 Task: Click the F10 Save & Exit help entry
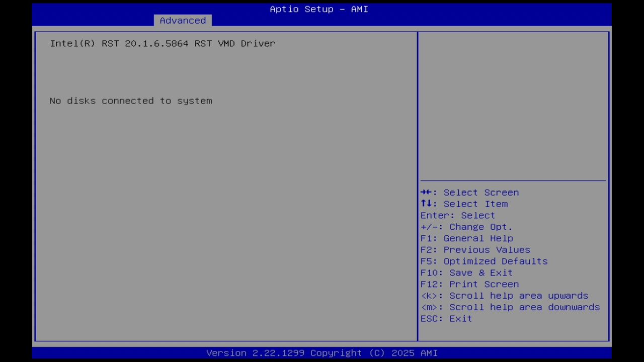pyautogui.click(x=466, y=273)
